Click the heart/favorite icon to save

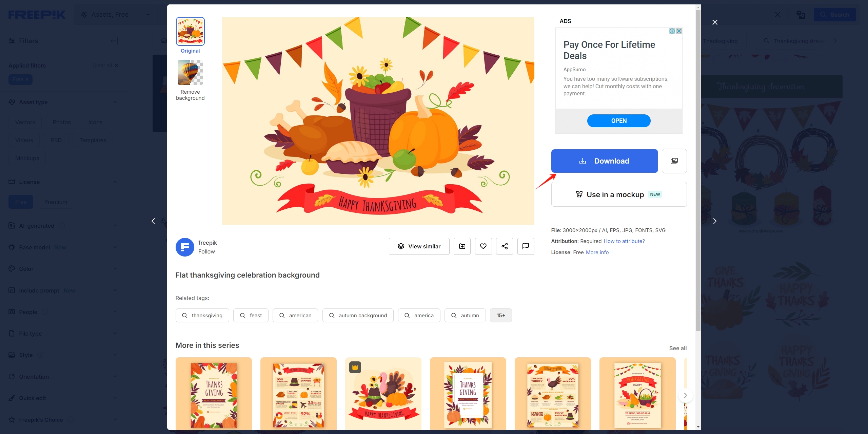pyautogui.click(x=483, y=246)
